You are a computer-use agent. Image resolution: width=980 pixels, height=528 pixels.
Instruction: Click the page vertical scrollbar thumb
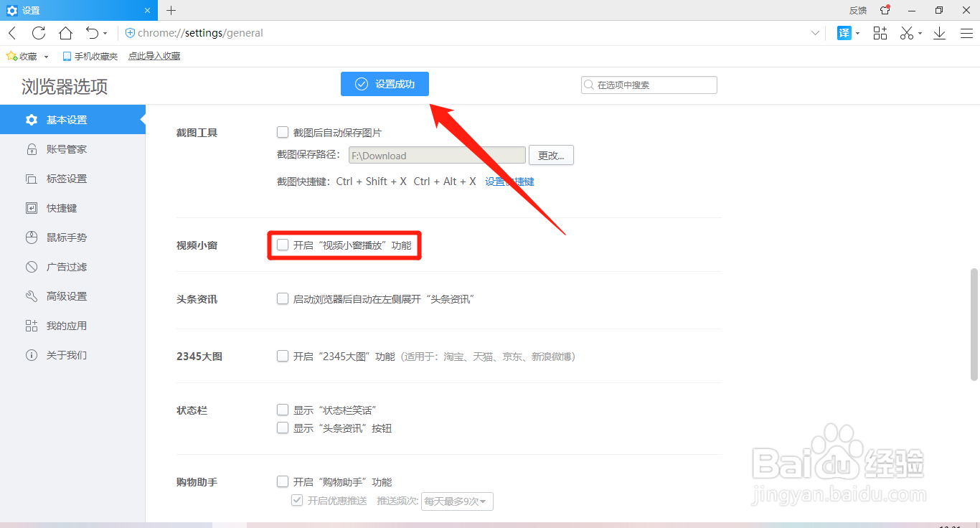tap(974, 324)
